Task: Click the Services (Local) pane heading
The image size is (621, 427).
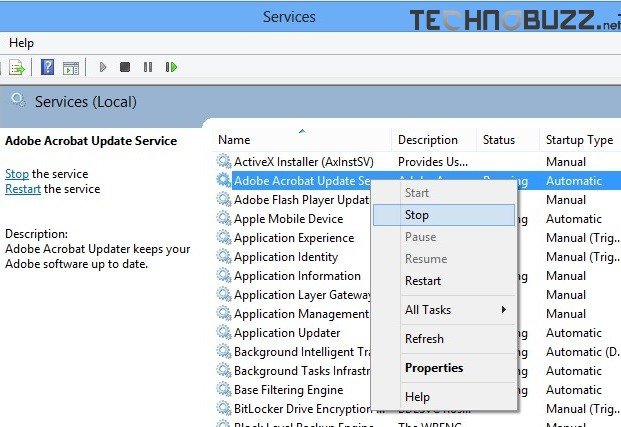Action: coord(86,102)
